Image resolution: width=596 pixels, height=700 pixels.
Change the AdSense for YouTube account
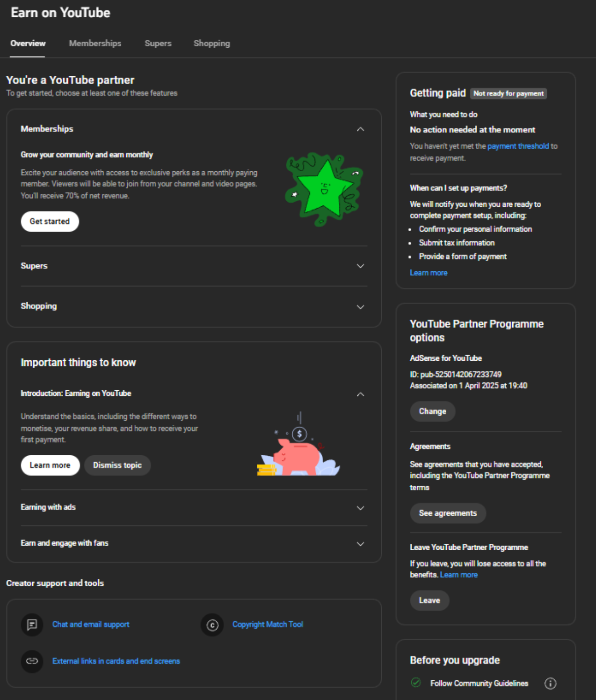click(x=433, y=411)
